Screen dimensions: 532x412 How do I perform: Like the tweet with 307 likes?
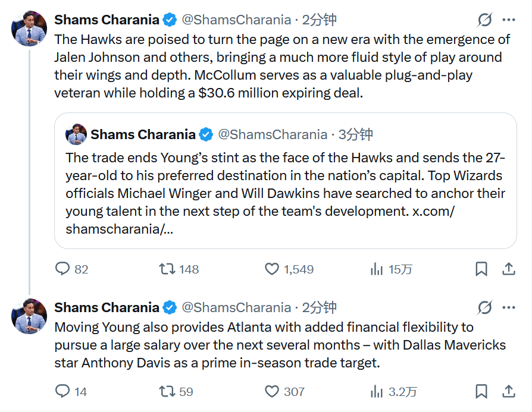click(x=272, y=391)
